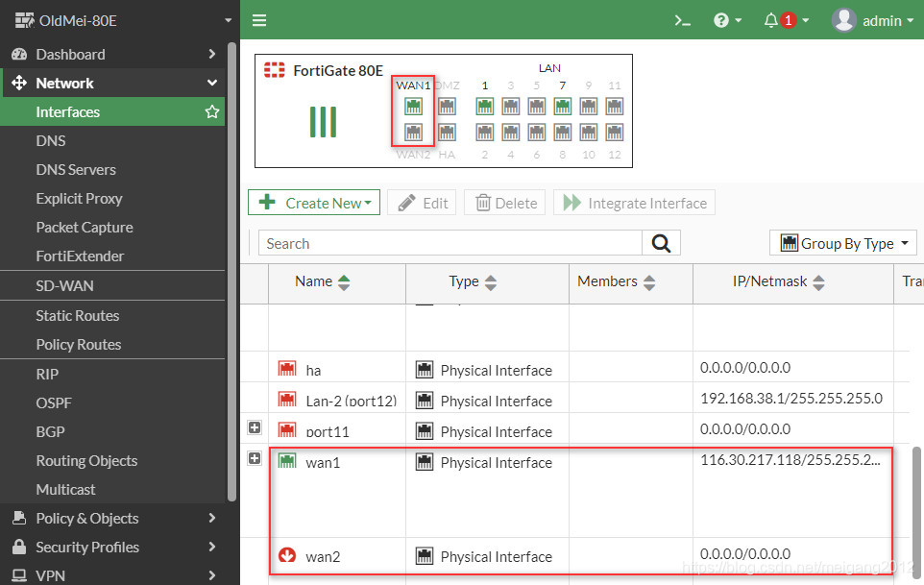
Task: Open the admin user dropdown
Action: tap(873, 20)
